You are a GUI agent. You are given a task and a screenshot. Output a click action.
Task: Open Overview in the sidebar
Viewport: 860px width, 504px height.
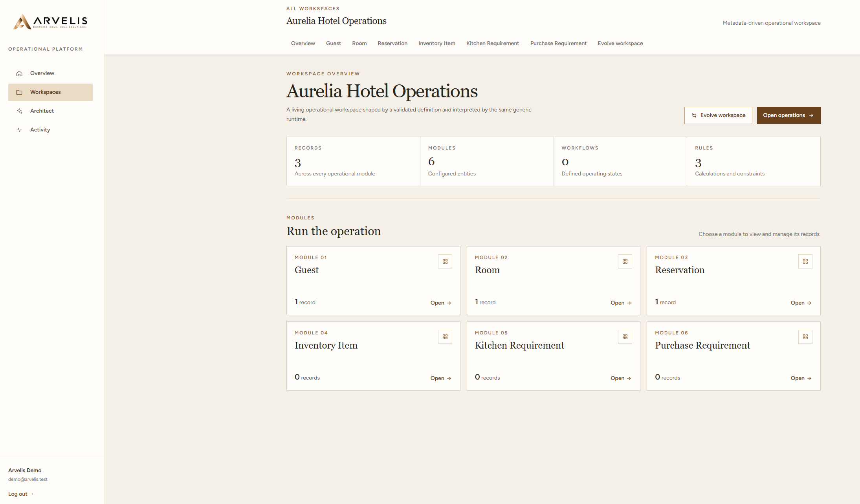click(50, 73)
